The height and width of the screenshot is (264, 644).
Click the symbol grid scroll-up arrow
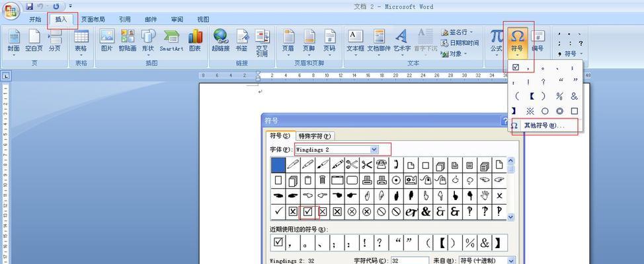(x=510, y=161)
